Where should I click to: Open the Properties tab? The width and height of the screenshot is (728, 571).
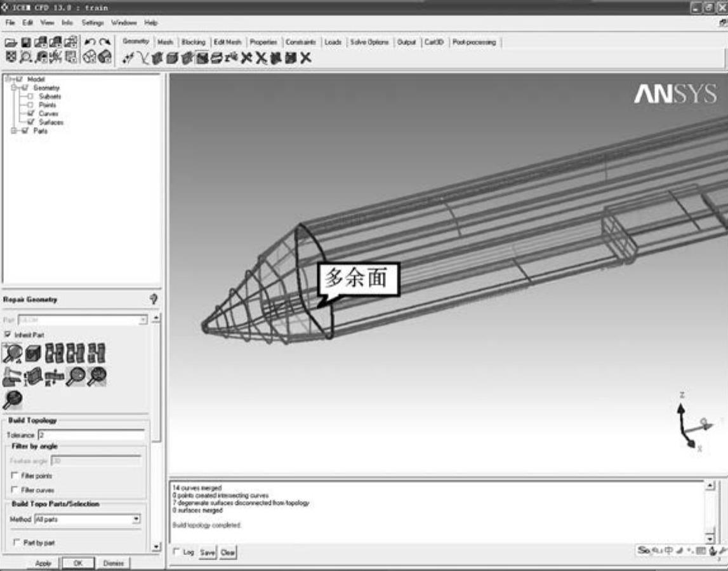pos(263,43)
